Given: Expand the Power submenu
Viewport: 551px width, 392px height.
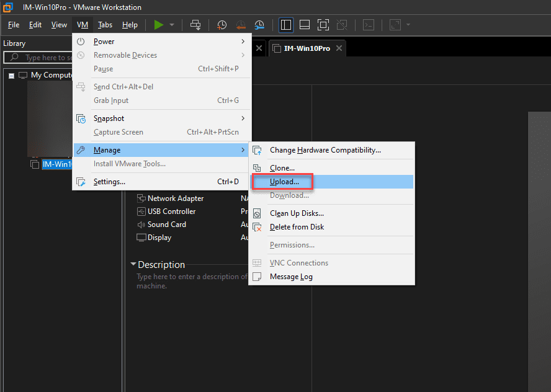Looking at the screenshot, I should coord(162,42).
